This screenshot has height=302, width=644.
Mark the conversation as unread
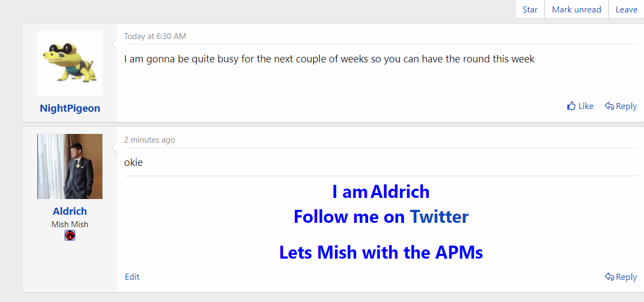point(576,9)
